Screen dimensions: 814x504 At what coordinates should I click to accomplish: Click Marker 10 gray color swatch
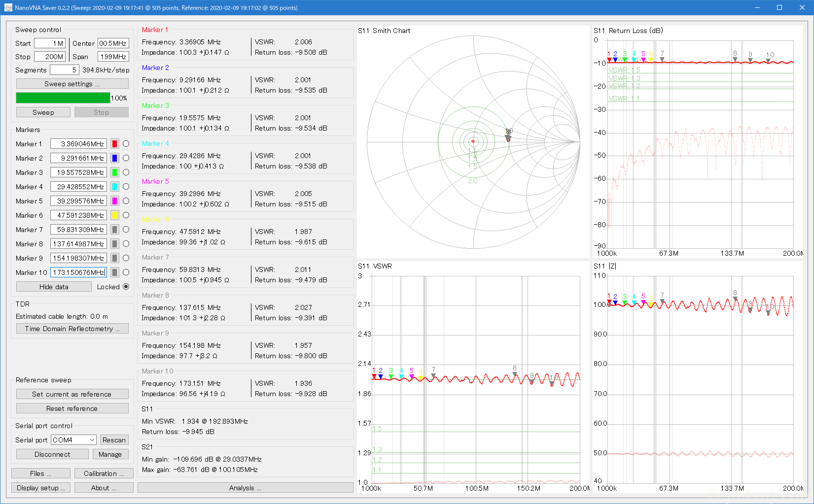coord(114,272)
